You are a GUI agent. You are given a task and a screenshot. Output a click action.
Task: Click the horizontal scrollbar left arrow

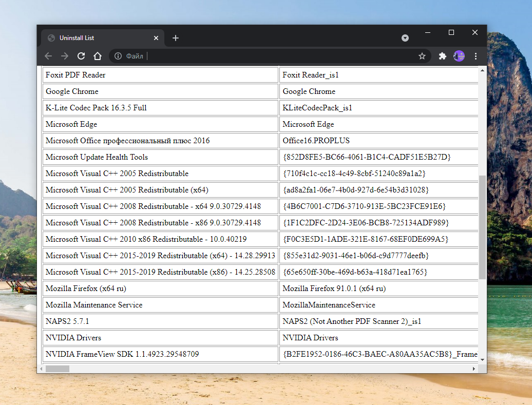tap(42, 369)
